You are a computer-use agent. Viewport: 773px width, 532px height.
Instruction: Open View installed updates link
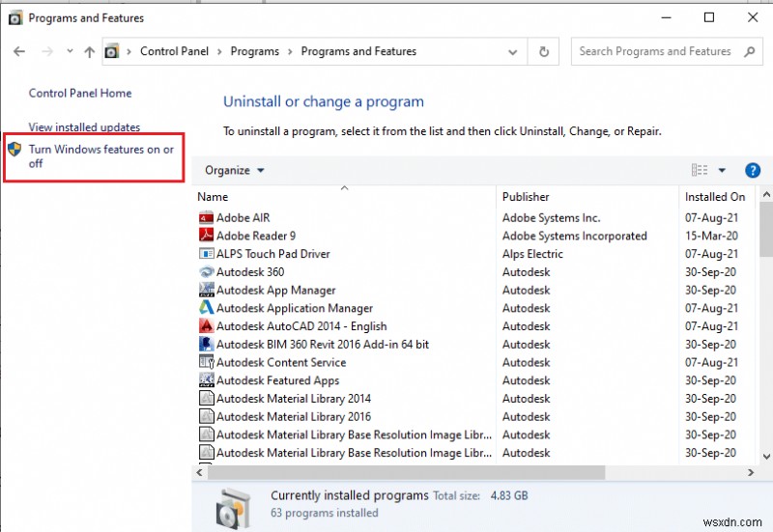point(84,127)
